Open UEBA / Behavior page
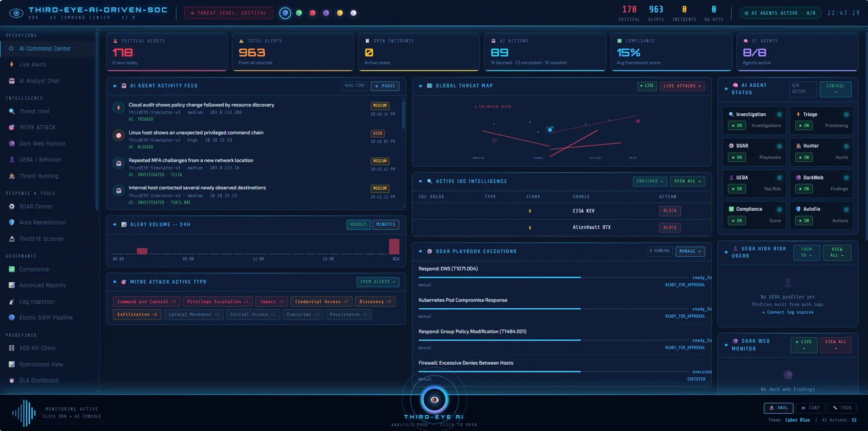The height and width of the screenshot is (431, 868). point(40,160)
